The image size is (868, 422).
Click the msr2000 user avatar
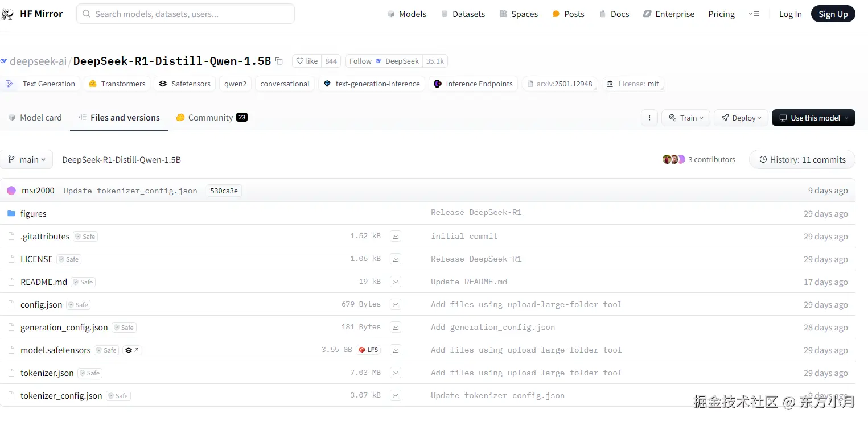(x=11, y=191)
